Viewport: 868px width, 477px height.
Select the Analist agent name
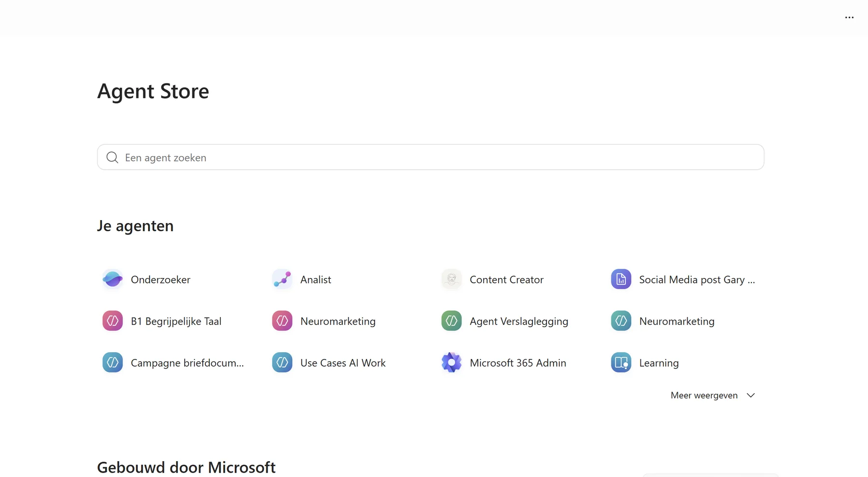(x=316, y=279)
